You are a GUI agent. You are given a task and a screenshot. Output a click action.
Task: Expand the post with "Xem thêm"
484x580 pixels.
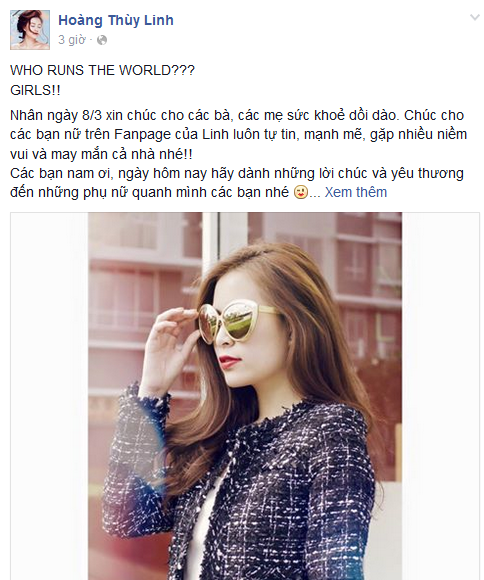click(x=356, y=192)
